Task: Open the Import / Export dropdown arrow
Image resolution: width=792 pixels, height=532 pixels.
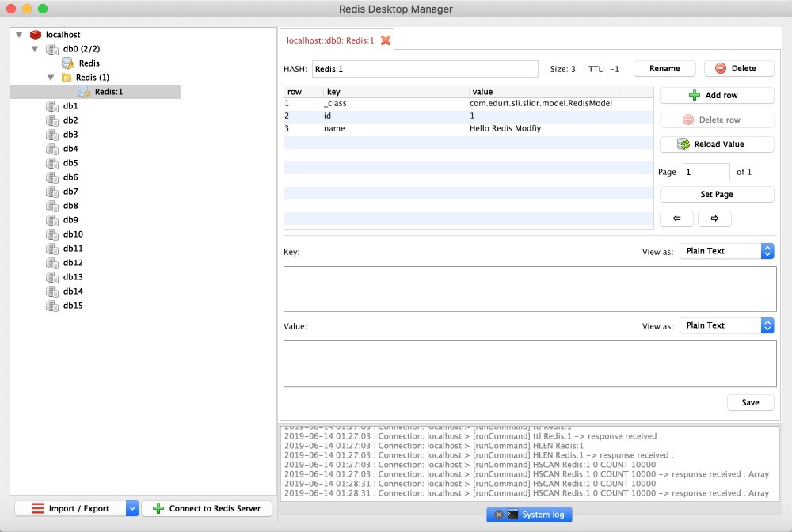Action: coord(131,508)
